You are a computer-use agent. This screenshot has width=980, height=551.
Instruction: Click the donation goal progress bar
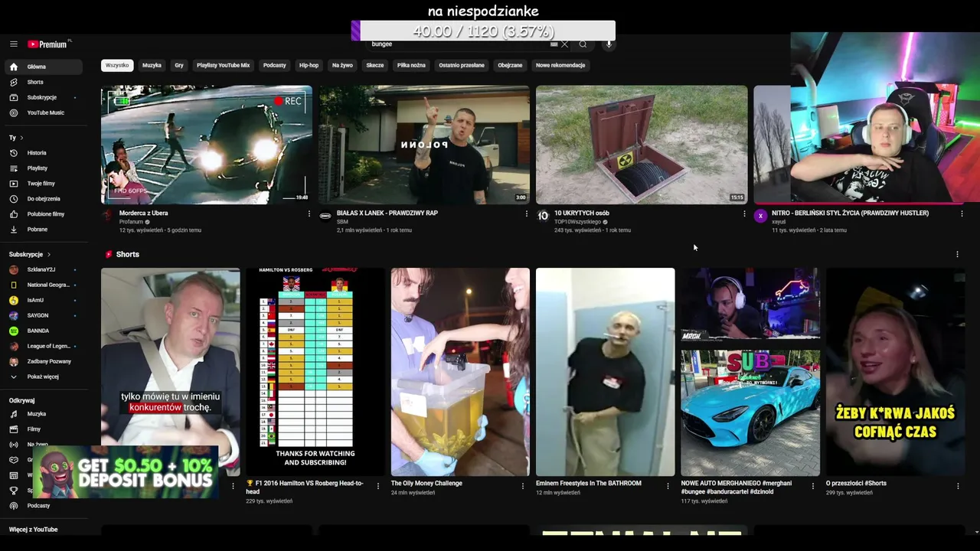point(483,31)
